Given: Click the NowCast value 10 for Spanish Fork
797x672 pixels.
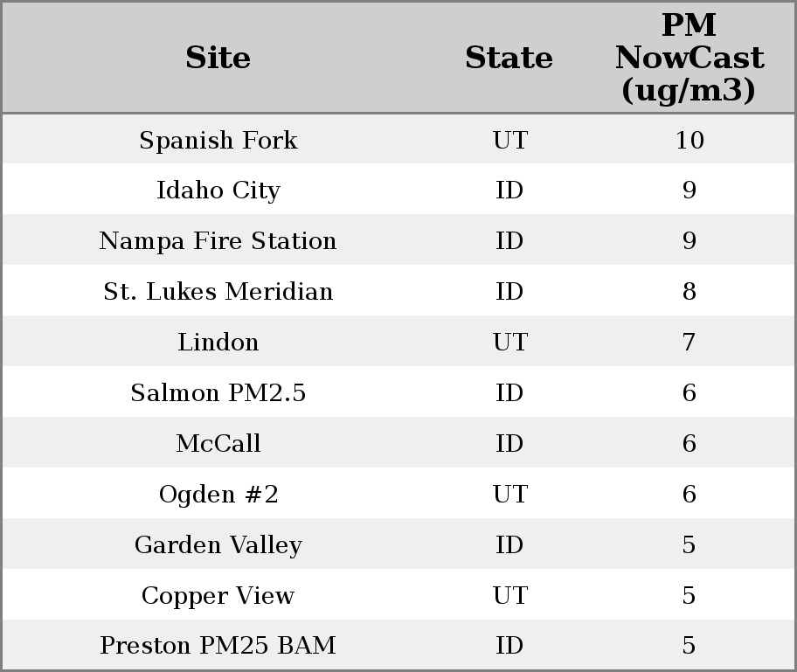Looking at the screenshot, I should coord(689,140).
